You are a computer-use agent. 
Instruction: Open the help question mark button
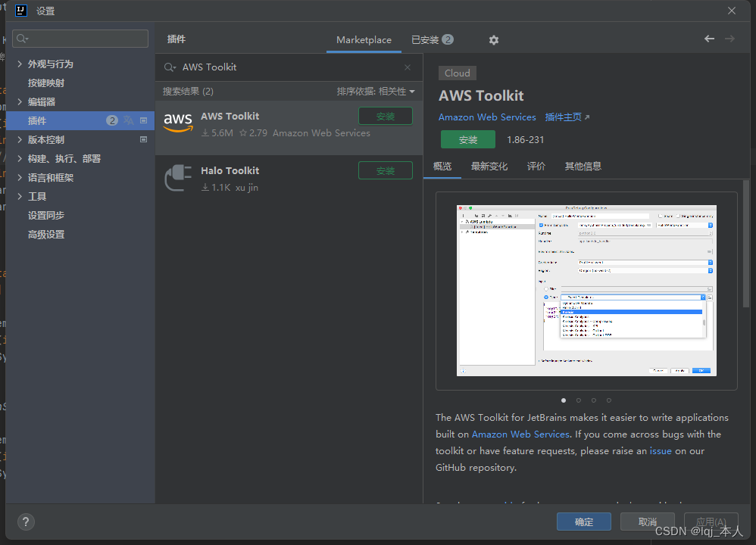[26, 522]
